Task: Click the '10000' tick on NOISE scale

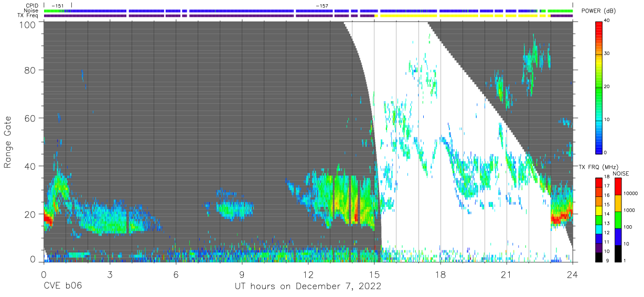Action: pyautogui.click(x=630, y=193)
